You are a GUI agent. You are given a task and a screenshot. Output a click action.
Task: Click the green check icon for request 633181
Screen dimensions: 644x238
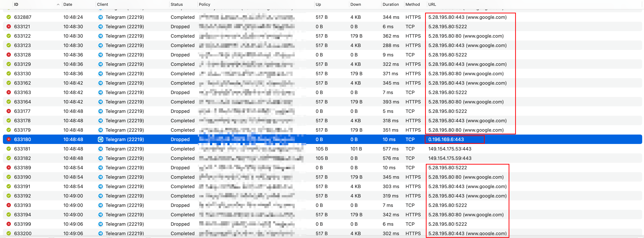point(9,149)
